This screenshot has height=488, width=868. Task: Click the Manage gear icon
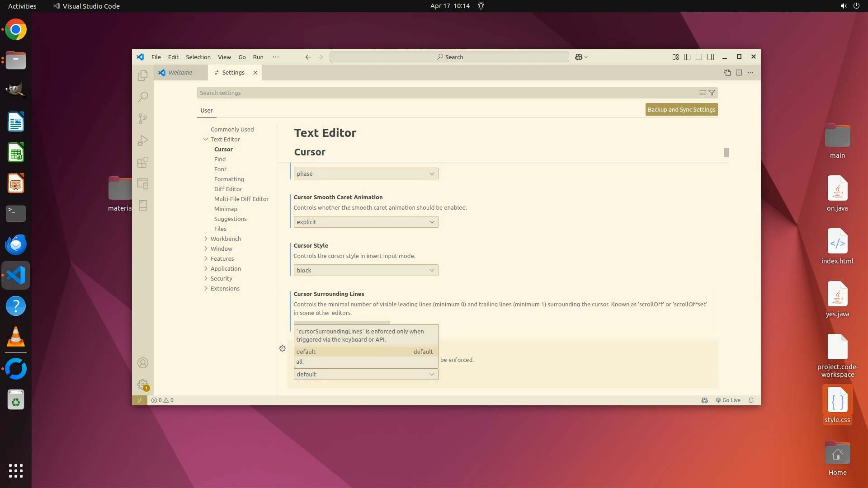pyautogui.click(x=143, y=385)
